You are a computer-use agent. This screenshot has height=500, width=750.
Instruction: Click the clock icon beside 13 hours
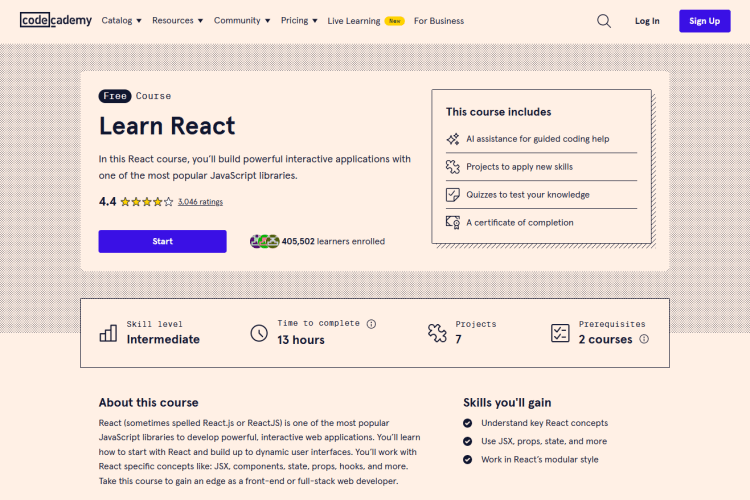(259, 333)
